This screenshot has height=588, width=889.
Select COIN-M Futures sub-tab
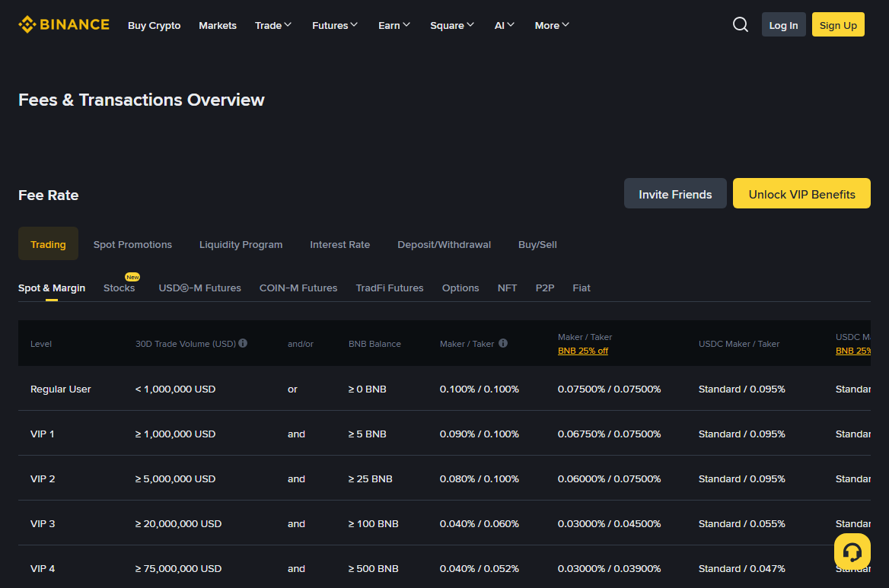point(298,288)
